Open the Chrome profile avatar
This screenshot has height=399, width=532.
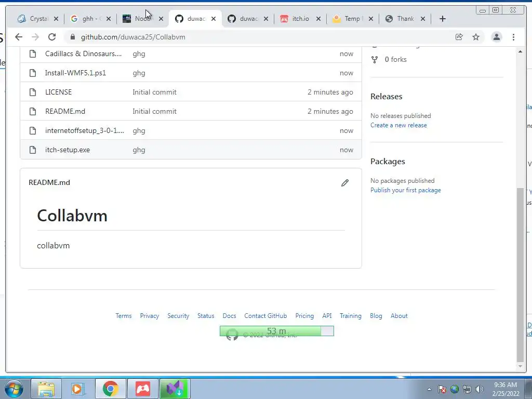click(x=497, y=37)
